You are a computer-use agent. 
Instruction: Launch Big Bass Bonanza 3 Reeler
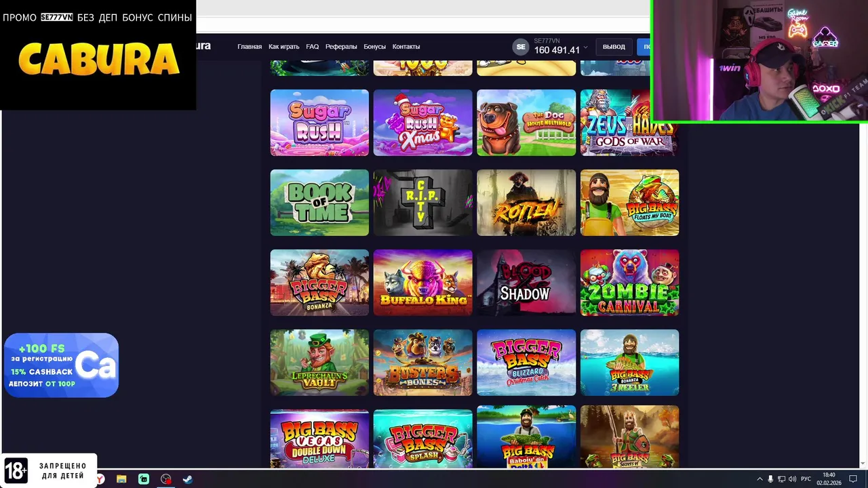pyautogui.click(x=629, y=363)
